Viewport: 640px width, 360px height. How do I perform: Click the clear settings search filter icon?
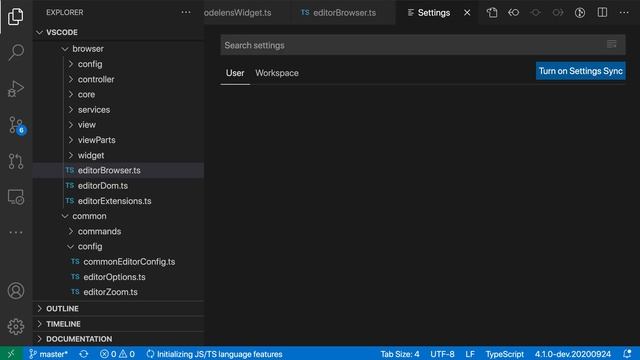point(611,44)
